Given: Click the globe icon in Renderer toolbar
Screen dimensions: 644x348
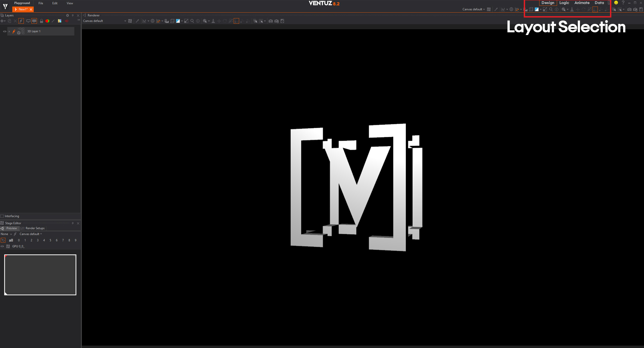Looking at the screenshot, I should coord(153,21).
